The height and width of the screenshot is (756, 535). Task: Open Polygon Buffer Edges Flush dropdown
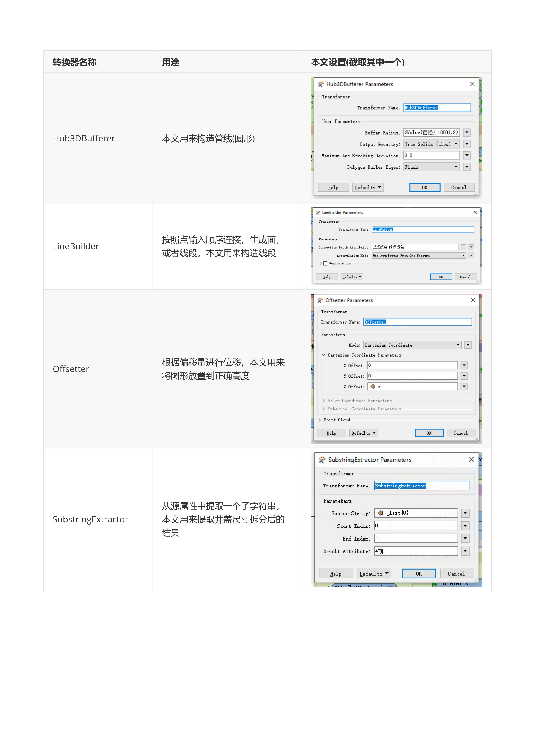pos(431,167)
